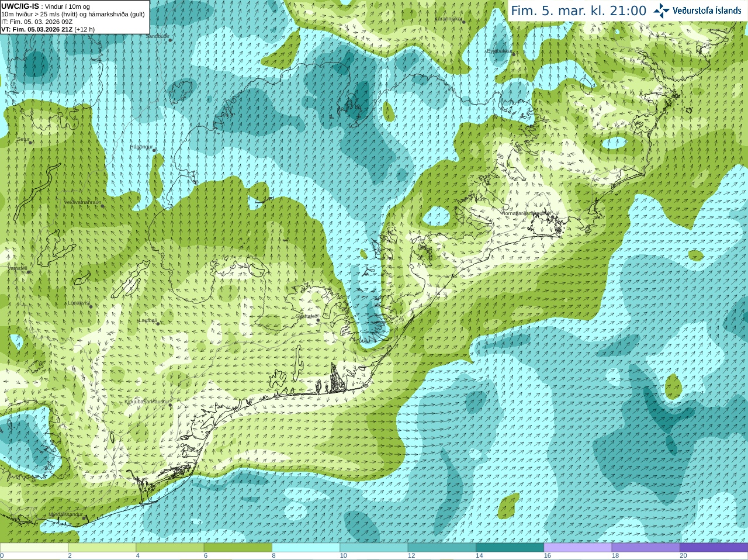Click the Veðurstofa Íslands logo
The image size is (748, 560).
coord(697,11)
